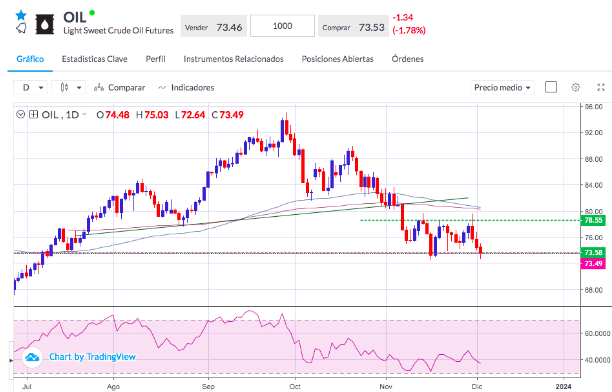Viewport: 612px width, 392px height.
Task: Click the quantity field showing 1000
Action: 282,26
